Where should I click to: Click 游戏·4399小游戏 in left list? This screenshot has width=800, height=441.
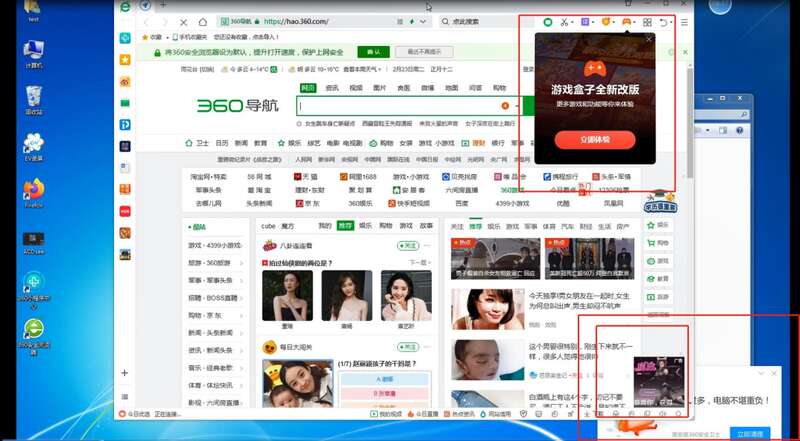click(215, 246)
